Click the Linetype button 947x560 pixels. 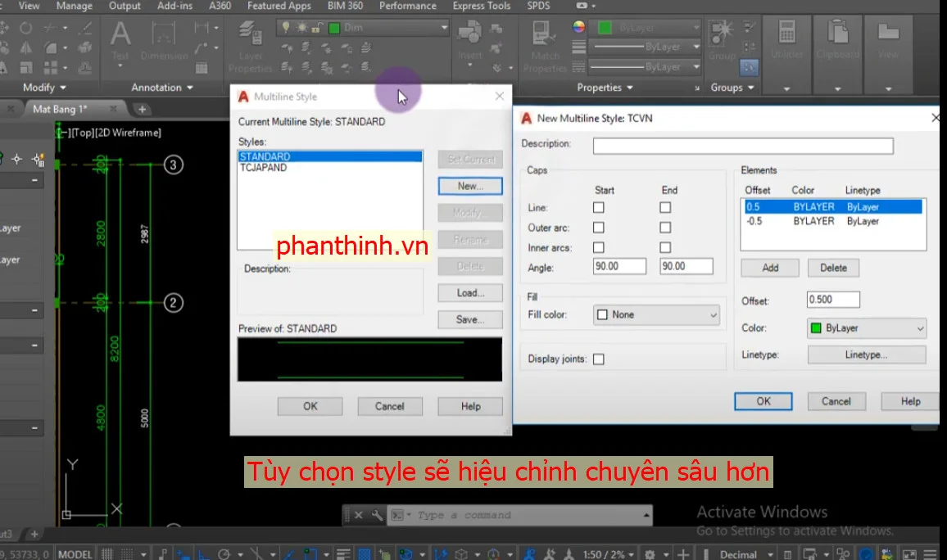click(x=867, y=355)
